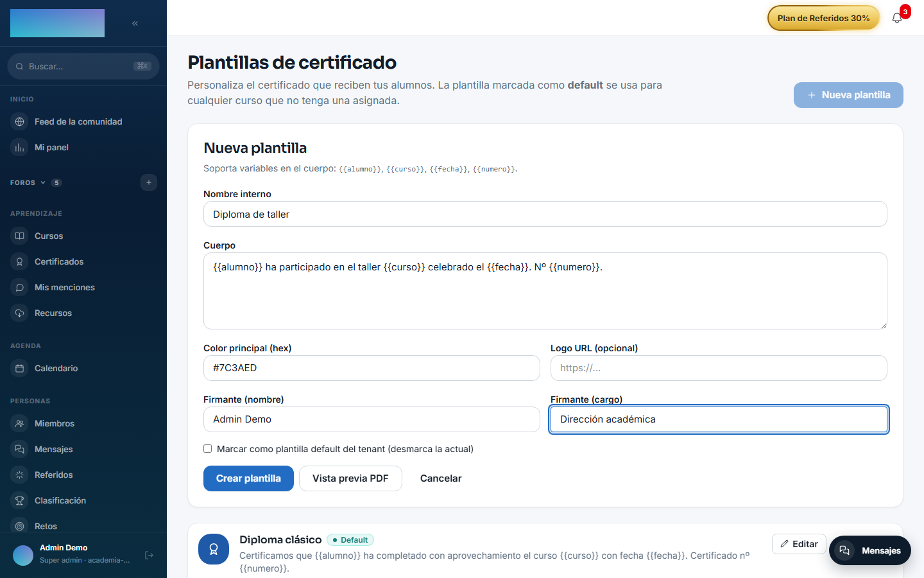Click the Firmante (nombre) field
The image size is (924, 578).
[372, 419]
